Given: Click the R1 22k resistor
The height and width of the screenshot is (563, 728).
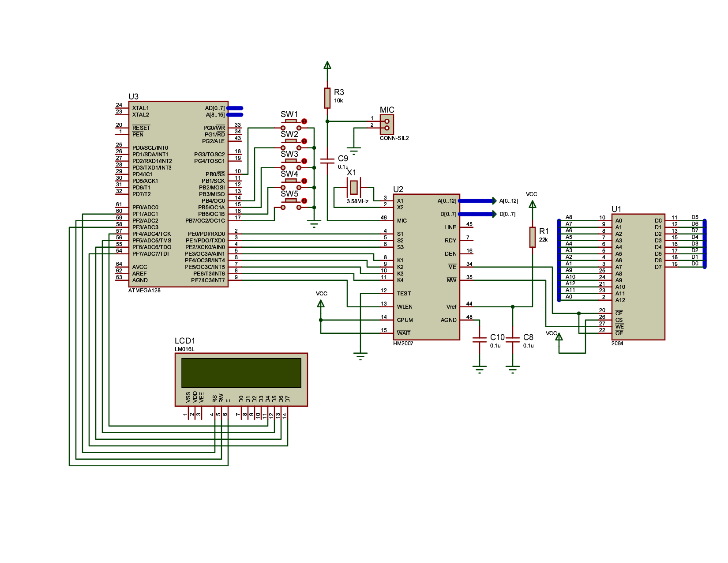Looking at the screenshot, I should tap(532, 237).
